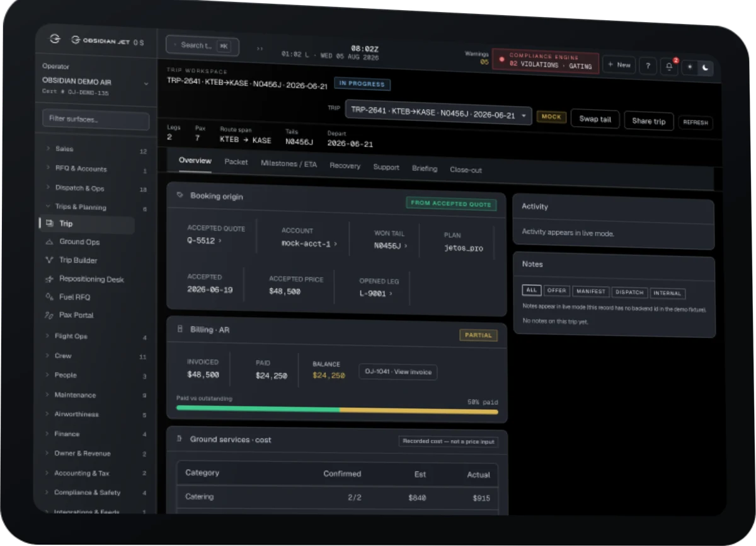Click the Filter surfaces input field
Image resolution: width=756 pixels, height=546 pixels.
tap(96, 119)
